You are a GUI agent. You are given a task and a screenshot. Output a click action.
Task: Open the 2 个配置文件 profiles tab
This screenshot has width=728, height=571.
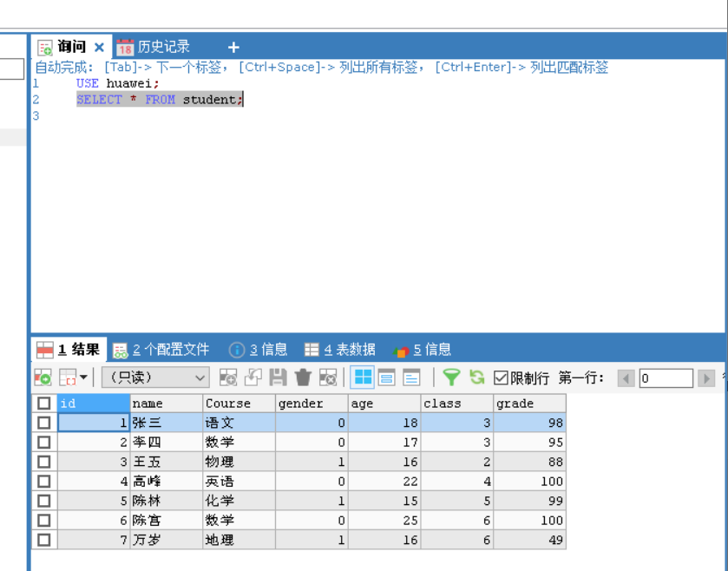(161, 350)
